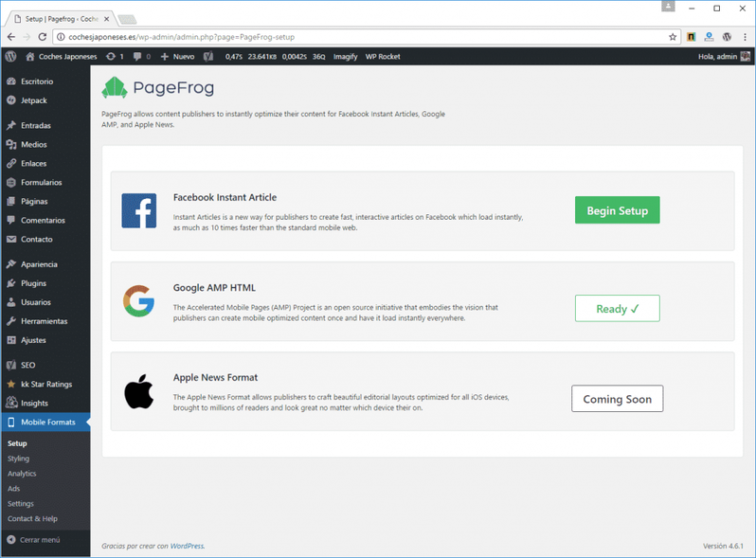Click the Google G logo icon

click(x=139, y=301)
